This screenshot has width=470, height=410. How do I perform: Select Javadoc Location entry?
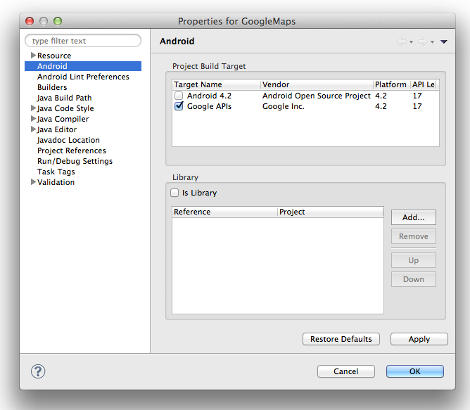pyautogui.click(x=68, y=140)
